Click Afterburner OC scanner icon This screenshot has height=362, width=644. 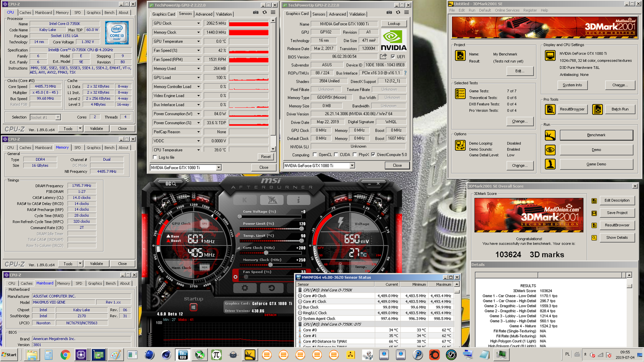point(170,184)
